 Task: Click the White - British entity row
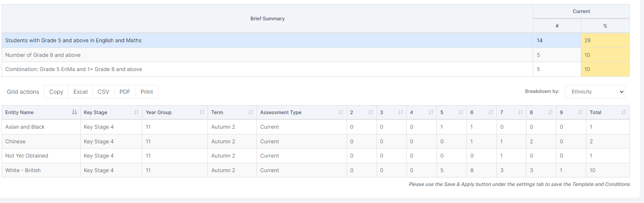(x=316, y=171)
